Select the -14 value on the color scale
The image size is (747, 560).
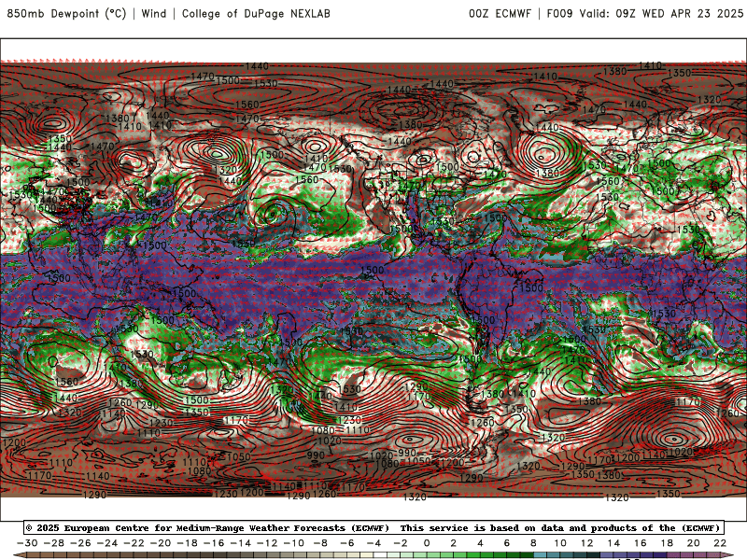pyautogui.click(x=241, y=543)
